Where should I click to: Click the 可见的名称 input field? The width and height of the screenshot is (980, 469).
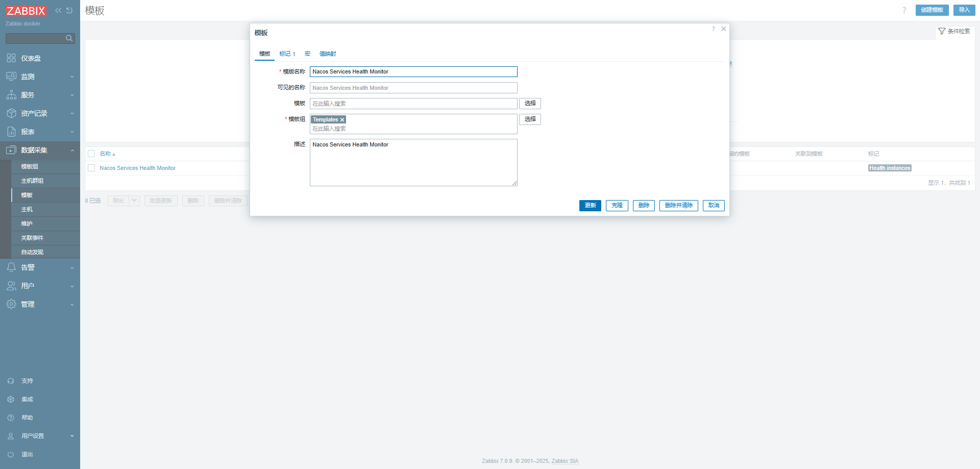[x=413, y=88]
